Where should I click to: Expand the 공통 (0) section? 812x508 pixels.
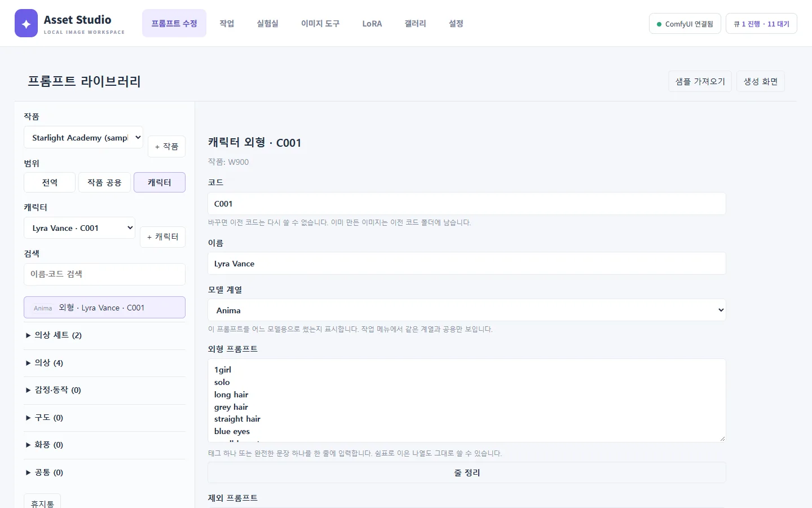(x=104, y=472)
